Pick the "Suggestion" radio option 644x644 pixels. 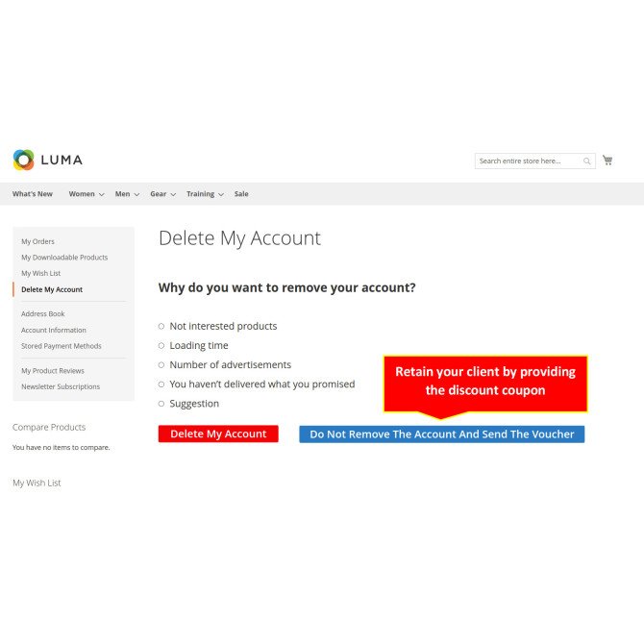pos(161,404)
